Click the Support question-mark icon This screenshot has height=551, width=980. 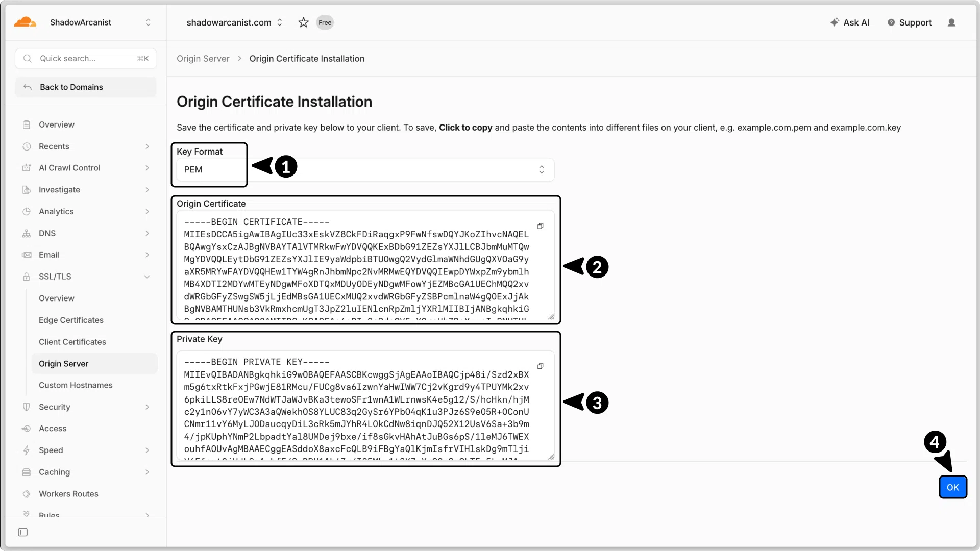point(891,22)
